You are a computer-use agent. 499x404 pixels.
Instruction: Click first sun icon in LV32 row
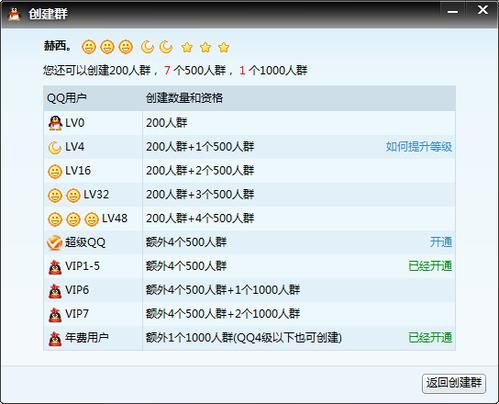tap(55, 196)
